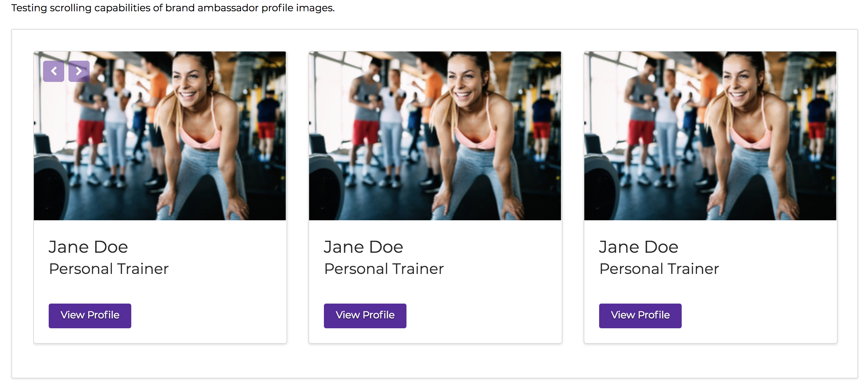The image size is (868, 389).
Task: Select View Profile on the last card
Action: click(x=640, y=316)
